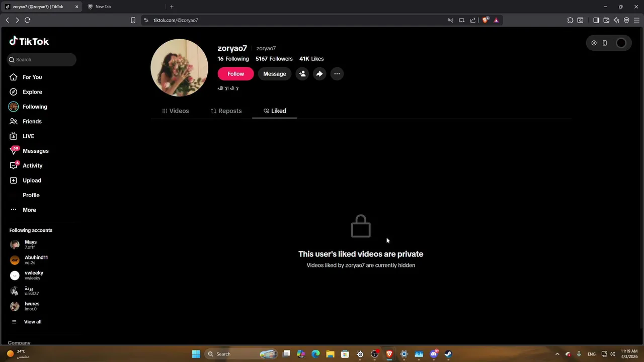Open the Abuhind11 followed account
This screenshot has height=362, width=644.
30,260
